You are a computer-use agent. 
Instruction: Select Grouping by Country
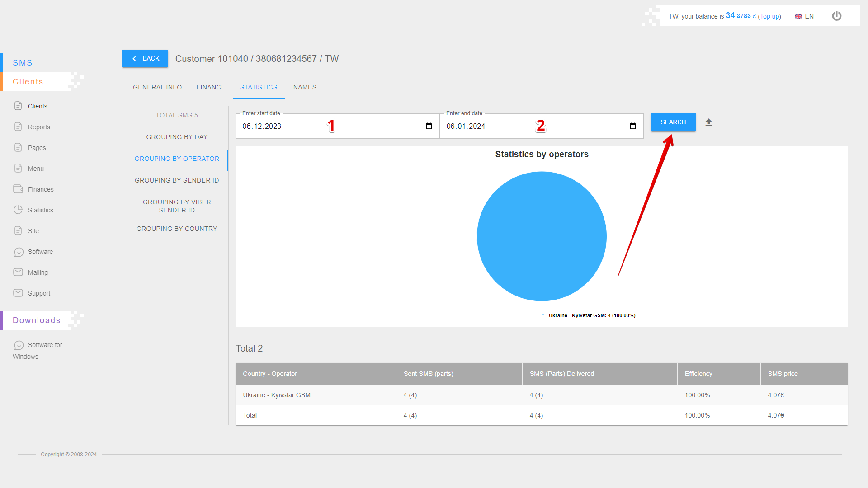pyautogui.click(x=177, y=229)
